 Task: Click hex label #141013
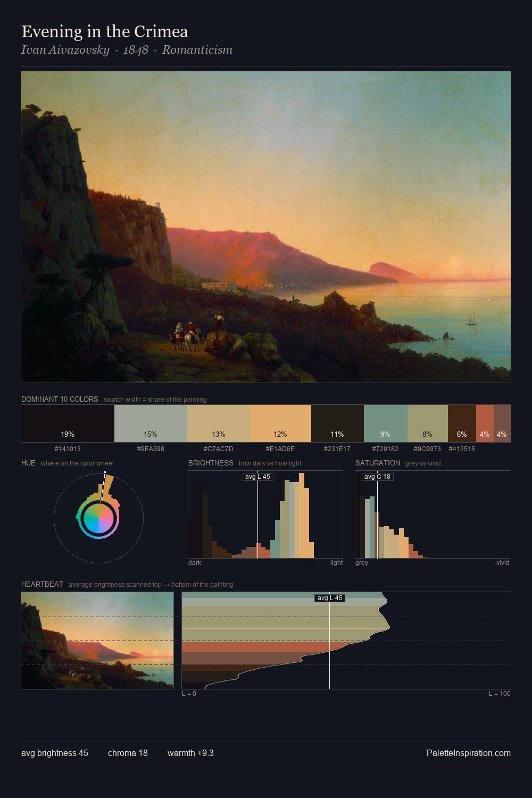point(68,449)
